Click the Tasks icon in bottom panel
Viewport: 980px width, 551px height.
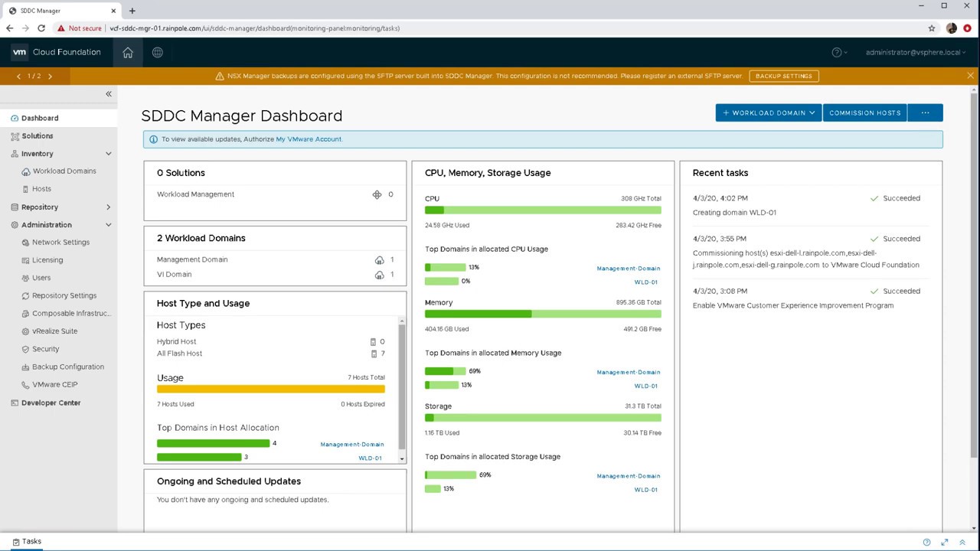click(16, 542)
